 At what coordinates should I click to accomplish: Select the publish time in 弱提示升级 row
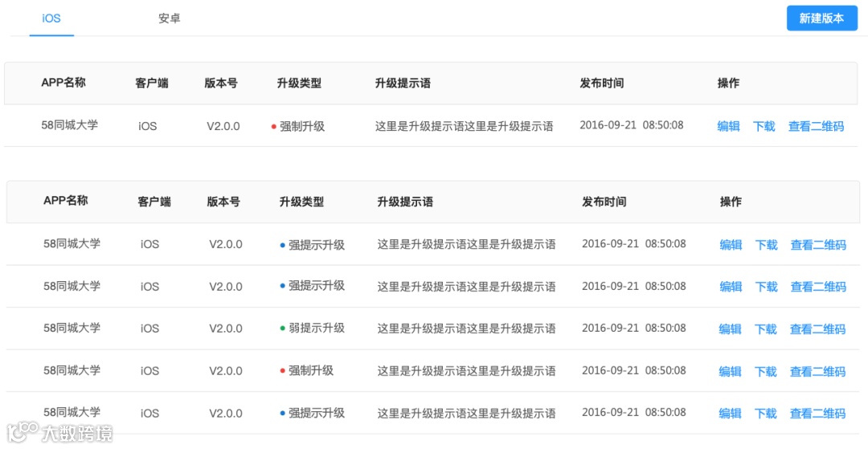(x=634, y=328)
